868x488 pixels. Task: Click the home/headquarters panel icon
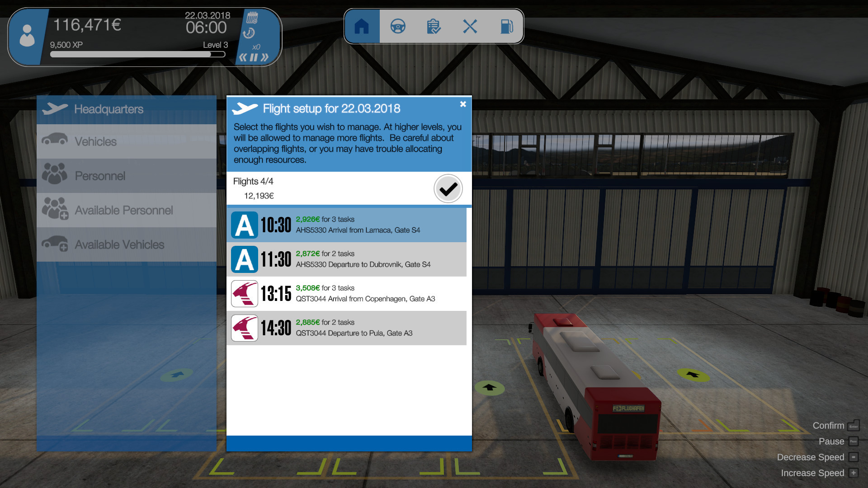[x=361, y=27]
